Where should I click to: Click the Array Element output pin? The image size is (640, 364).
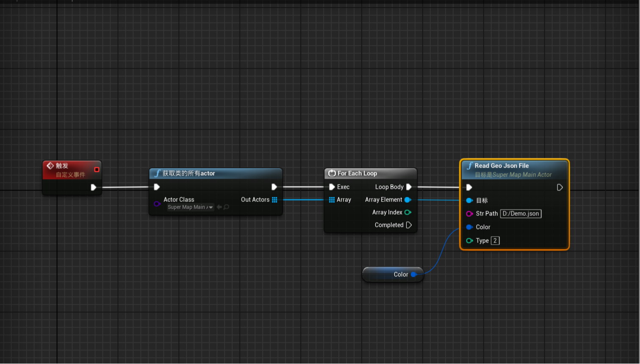[x=408, y=199]
